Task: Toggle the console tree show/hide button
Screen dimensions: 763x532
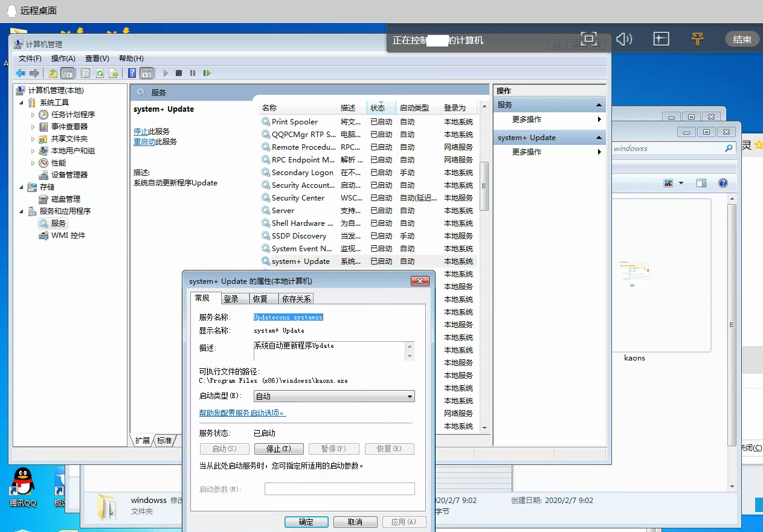Action: pos(68,73)
